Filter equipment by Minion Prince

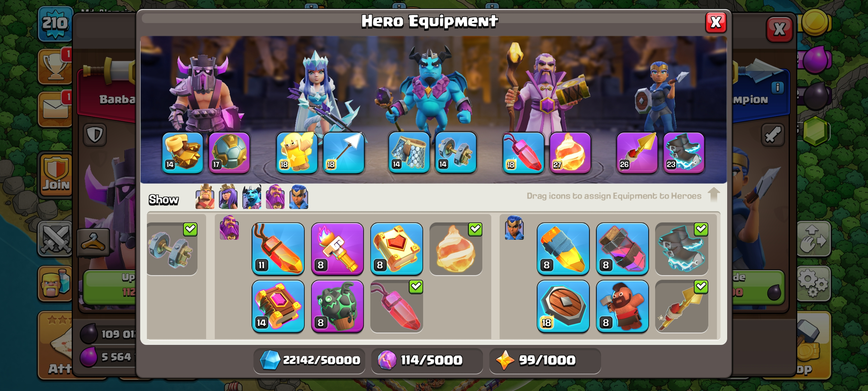[x=252, y=197]
